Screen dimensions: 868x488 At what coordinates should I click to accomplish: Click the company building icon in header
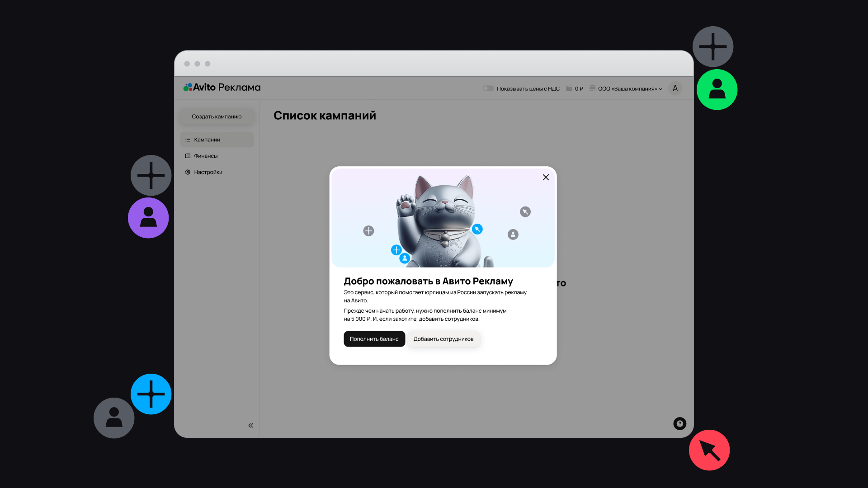592,89
